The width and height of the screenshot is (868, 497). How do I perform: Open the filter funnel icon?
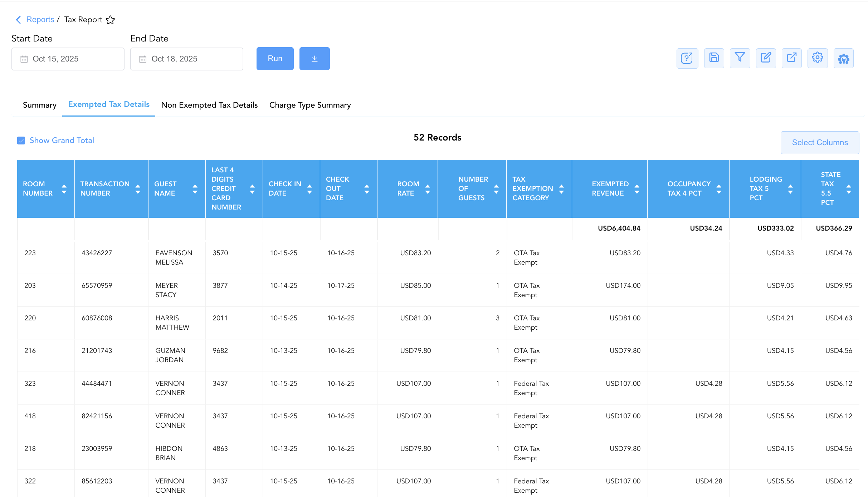tap(740, 58)
